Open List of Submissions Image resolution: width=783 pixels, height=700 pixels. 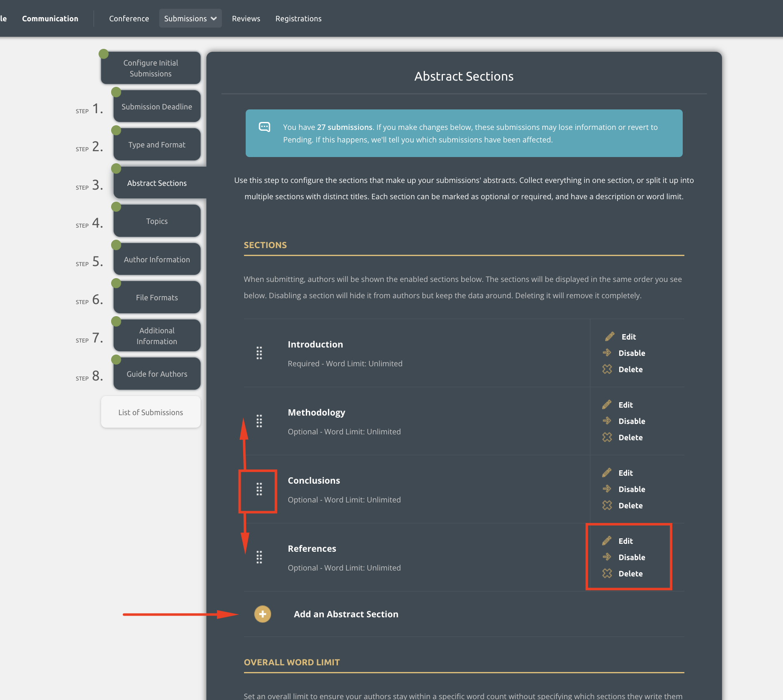point(150,412)
